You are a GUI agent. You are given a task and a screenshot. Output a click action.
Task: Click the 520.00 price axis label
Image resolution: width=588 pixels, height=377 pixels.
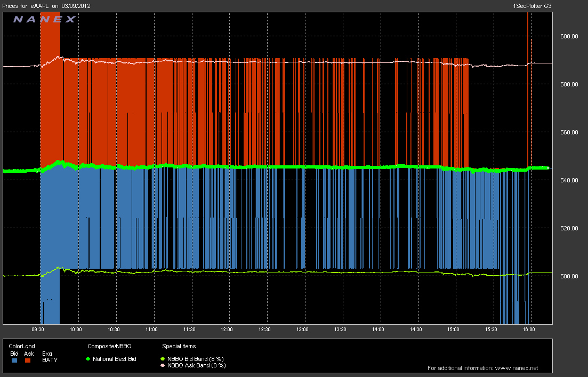pos(569,228)
